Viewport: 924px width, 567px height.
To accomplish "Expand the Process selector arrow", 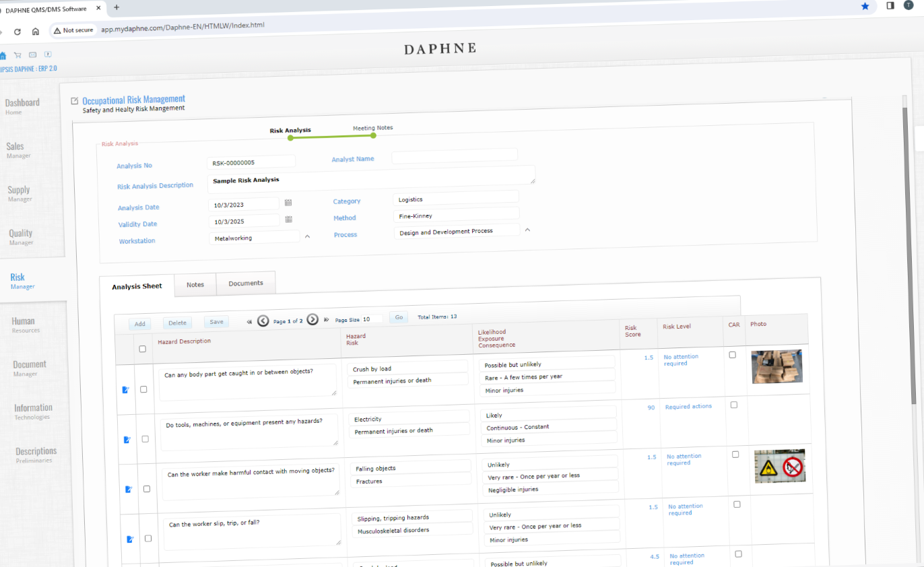I will tap(527, 230).
